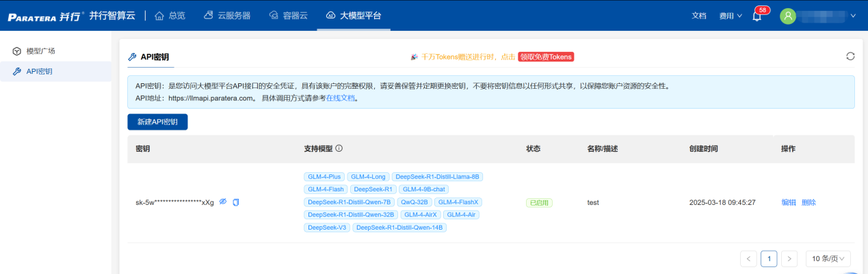Click the GLM-4-AirX tag

pos(419,215)
